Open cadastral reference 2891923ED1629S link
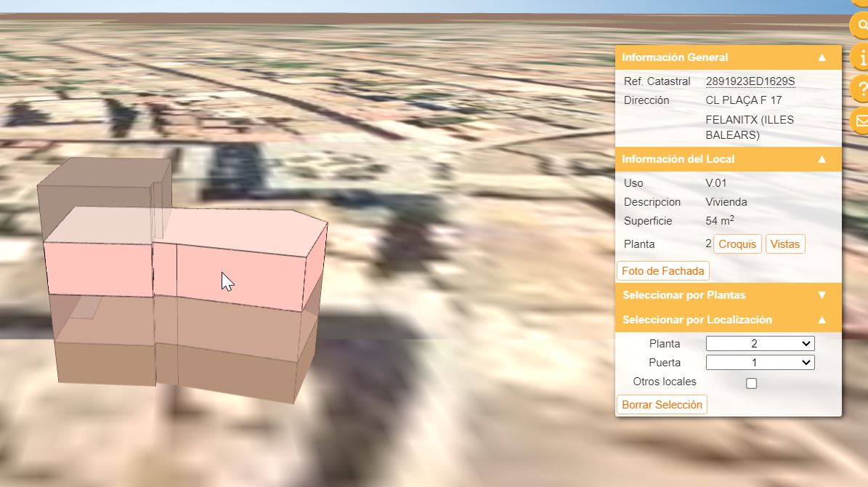The height and width of the screenshot is (487, 868). [750, 81]
